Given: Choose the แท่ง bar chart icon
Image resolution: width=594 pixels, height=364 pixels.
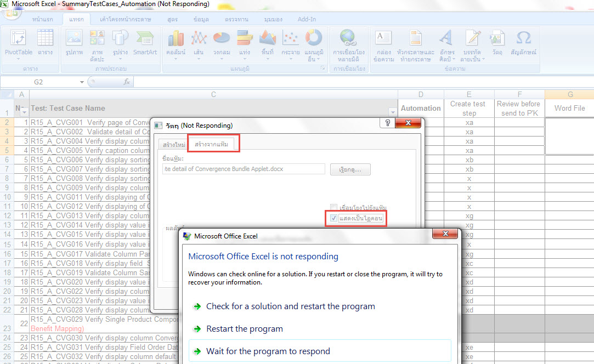Looking at the screenshot, I should click(x=245, y=38).
